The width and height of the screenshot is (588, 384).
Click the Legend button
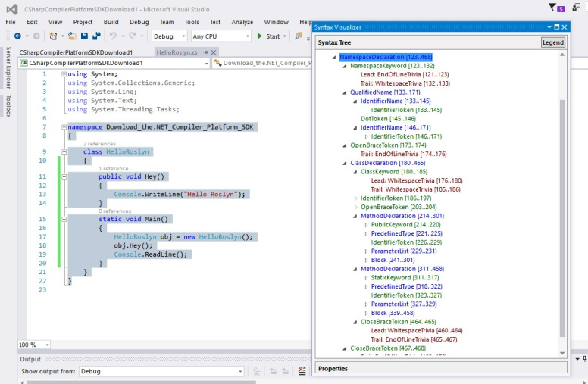[552, 42]
